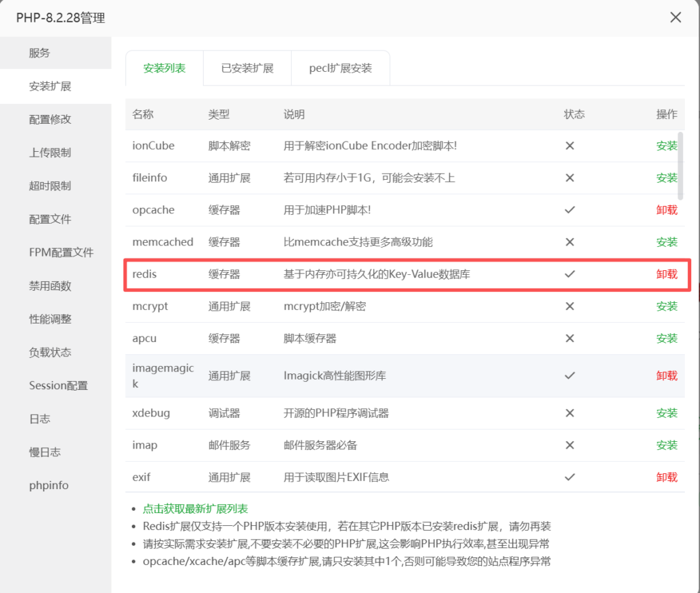
Task: Install the xdebug debugger extension
Action: [667, 412]
